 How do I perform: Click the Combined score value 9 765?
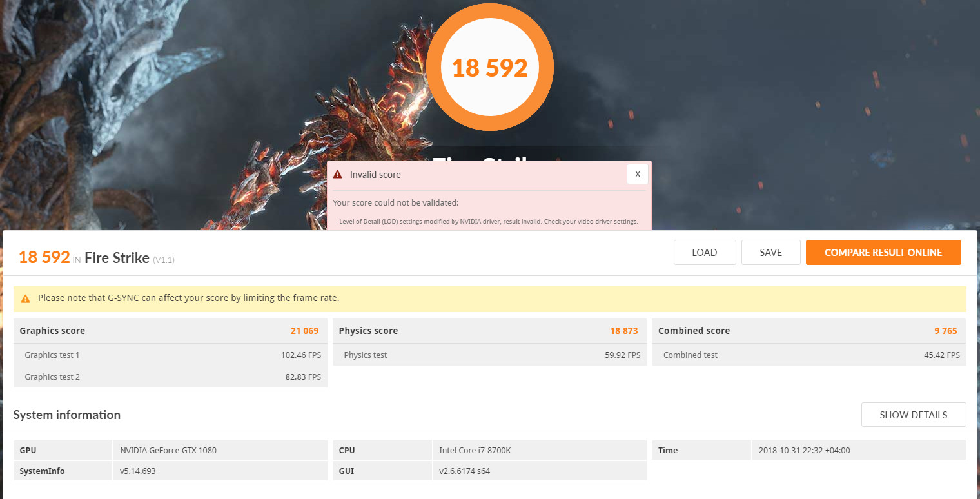pos(946,331)
